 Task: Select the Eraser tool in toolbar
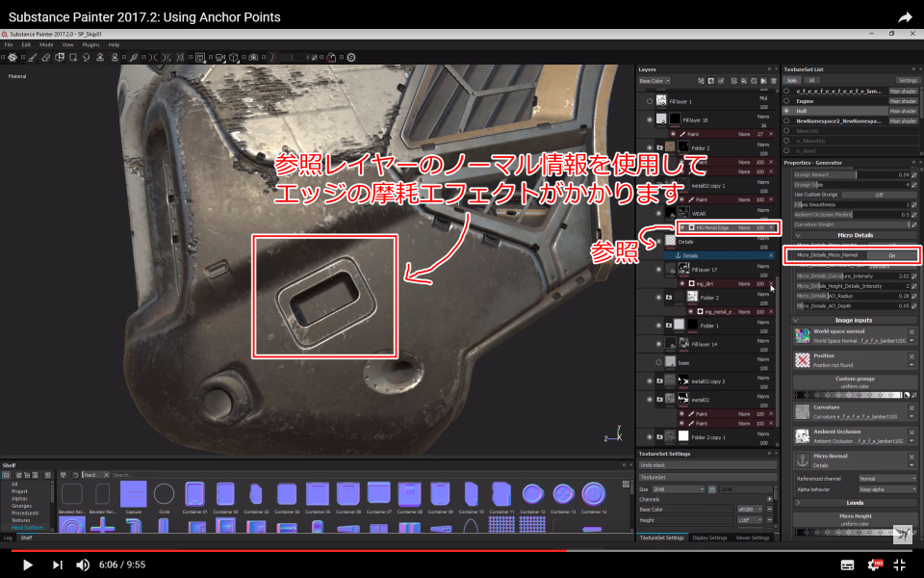tap(46, 57)
